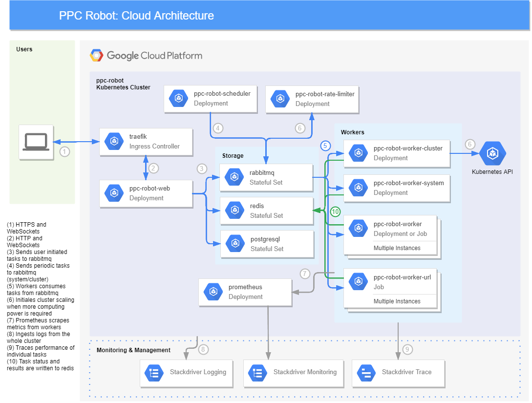Select the traefik Ingress Controller label

coord(154,142)
